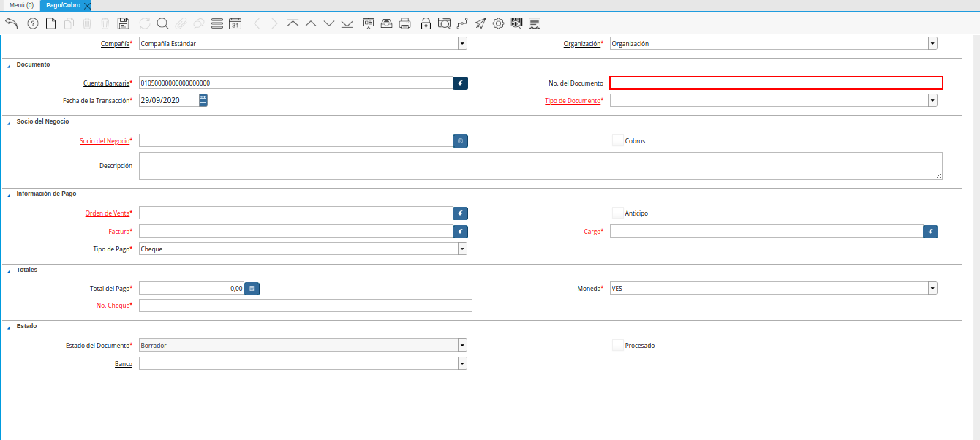Open calendar picker for Fecha de la Transacción

point(203,100)
